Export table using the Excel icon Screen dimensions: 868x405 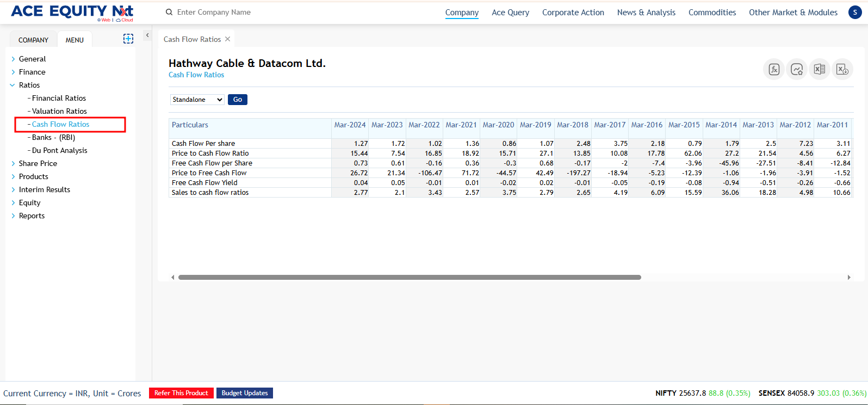click(819, 69)
